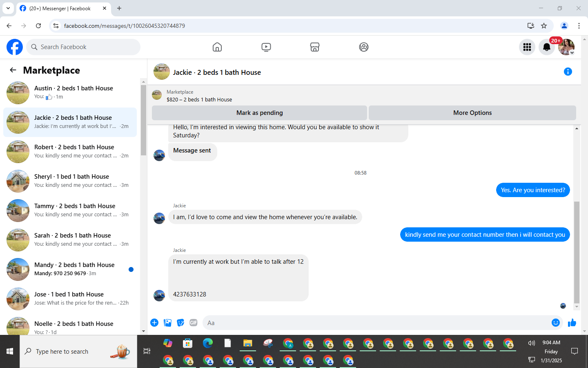Open the Groups icon in top navigation
Screen dimensions: 588x368
point(364,47)
